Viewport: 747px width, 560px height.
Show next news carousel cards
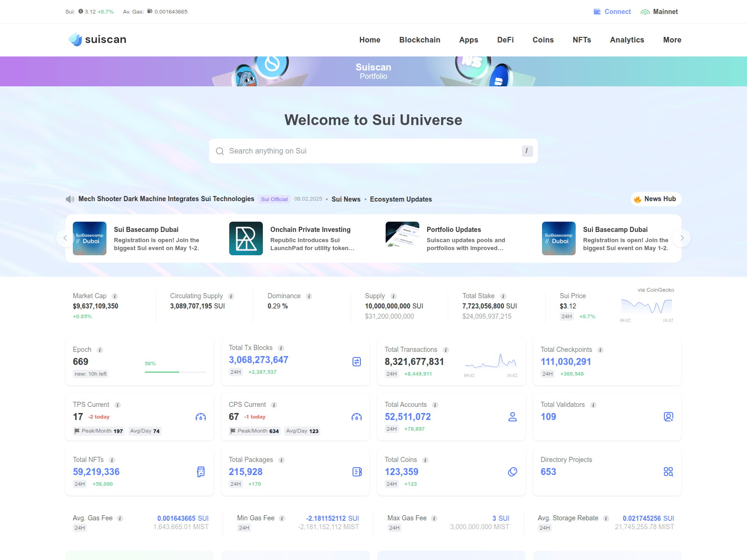click(682, 238)
